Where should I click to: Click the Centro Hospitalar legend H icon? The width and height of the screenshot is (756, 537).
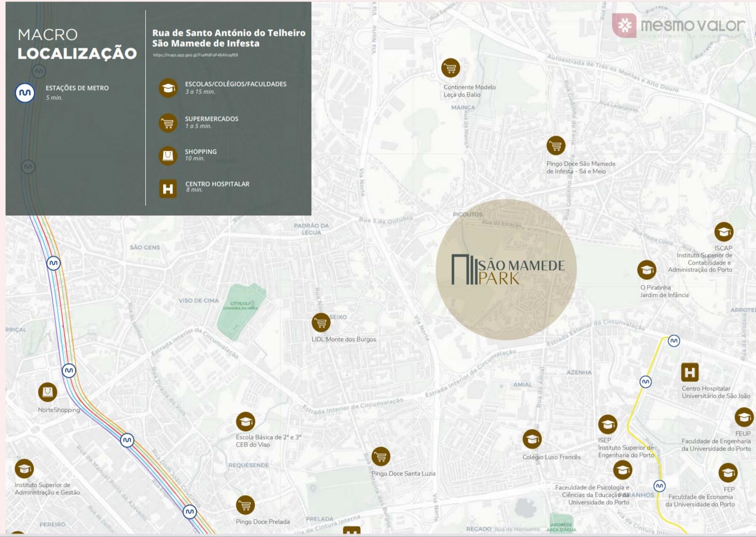pos(168,189)
